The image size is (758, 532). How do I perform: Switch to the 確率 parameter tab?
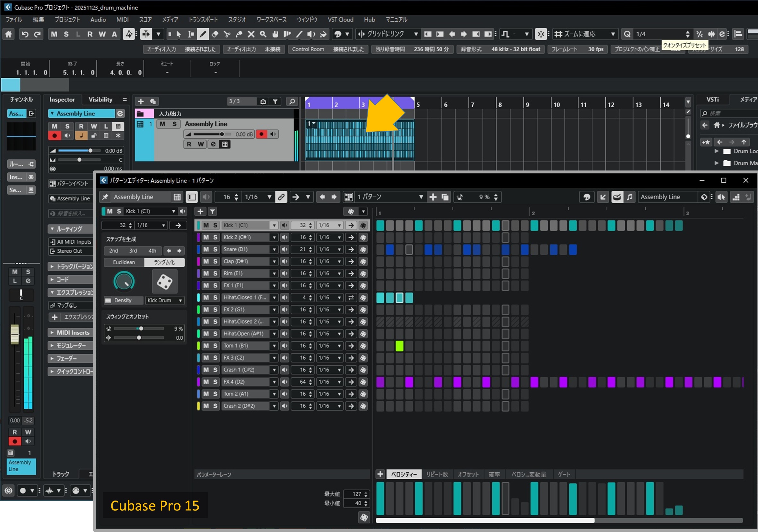point(493,474)
